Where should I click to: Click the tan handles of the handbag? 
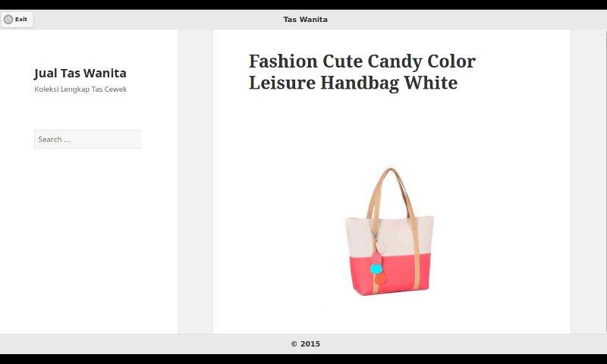pos(391,193)
